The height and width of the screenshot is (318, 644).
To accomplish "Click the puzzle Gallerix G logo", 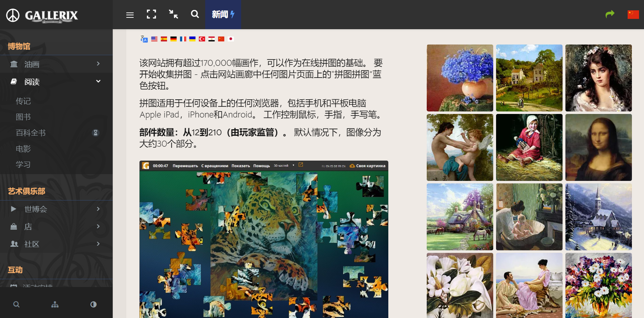I will pos(146,166).
